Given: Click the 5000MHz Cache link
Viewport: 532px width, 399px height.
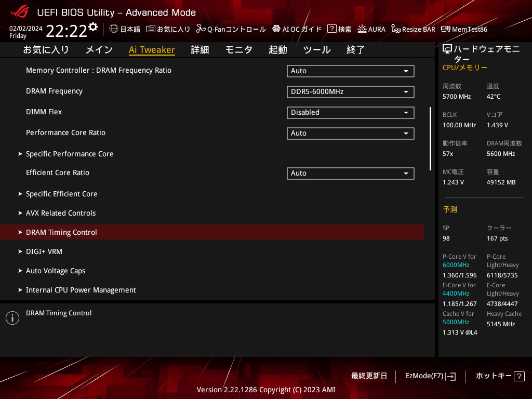Looking at the screenshot, I should 456,322.
